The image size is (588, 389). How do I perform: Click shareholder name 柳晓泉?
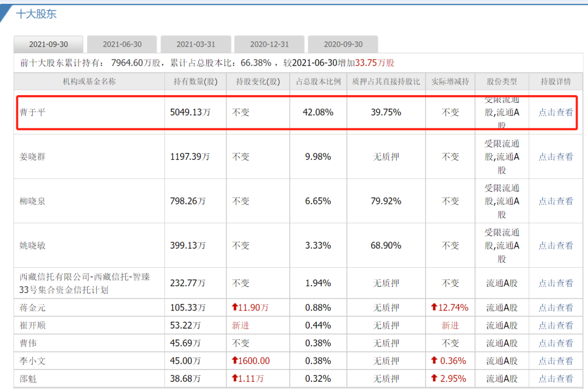pyautogui.click(x=33, y=201)
